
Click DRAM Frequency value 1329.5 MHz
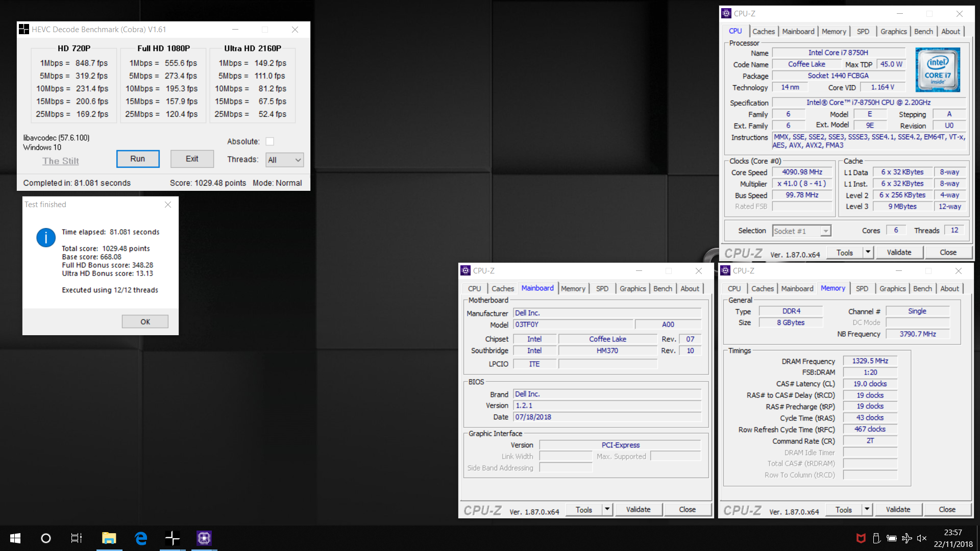click(870, 361)
